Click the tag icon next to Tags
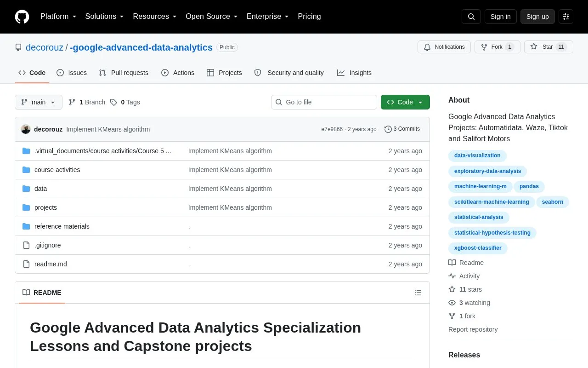The width and height of the screenshot is (588, 368). pyautogui.click(x=113, y=102)
